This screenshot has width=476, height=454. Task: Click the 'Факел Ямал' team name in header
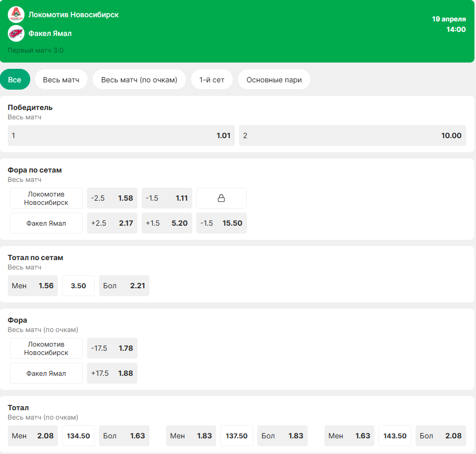50,33
